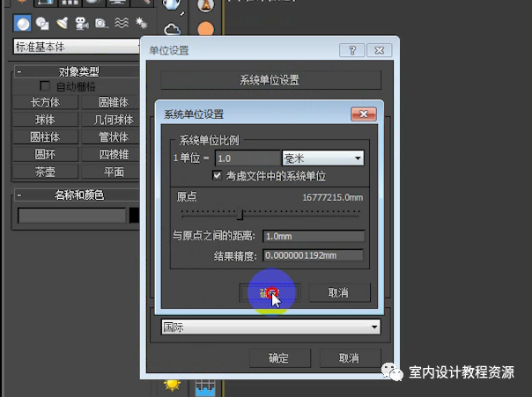Click the 原点 slider handle
This screenshot has height=397, width=532.
[x=240, y=214]
